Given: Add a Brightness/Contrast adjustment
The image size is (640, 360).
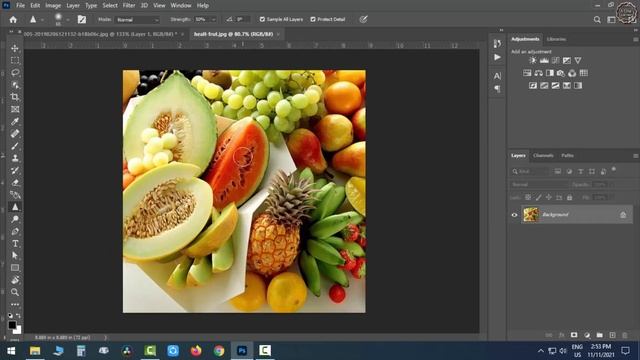Looking at the screenshot, I should coord(533,60).
